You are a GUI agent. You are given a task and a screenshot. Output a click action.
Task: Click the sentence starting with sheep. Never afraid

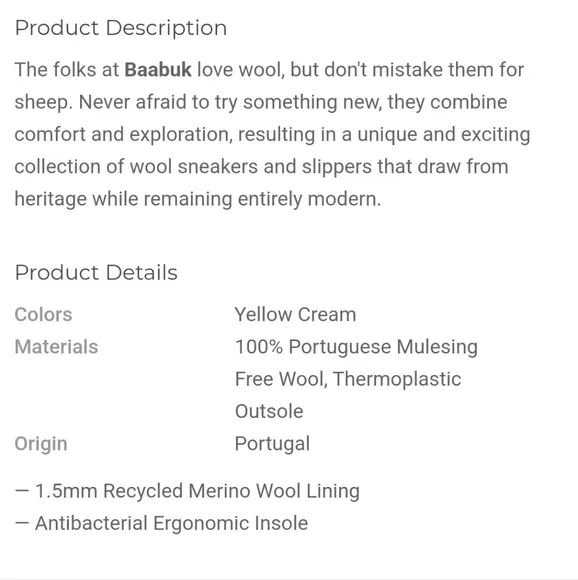[x=261, y=102]
